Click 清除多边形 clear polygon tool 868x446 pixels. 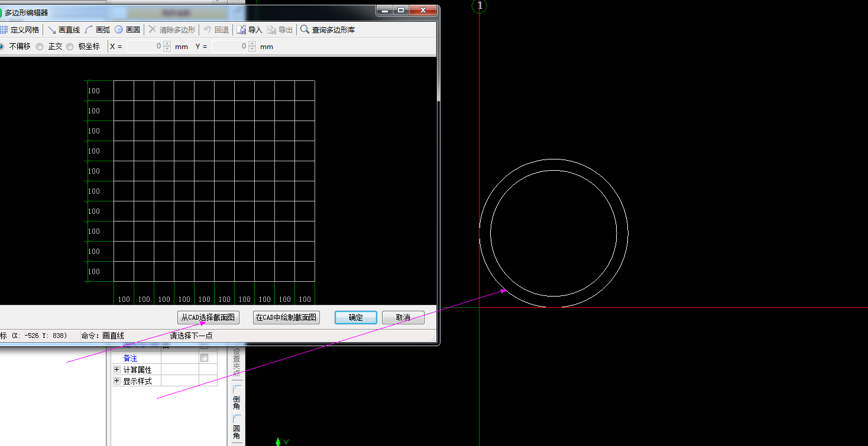coord(171,30)
